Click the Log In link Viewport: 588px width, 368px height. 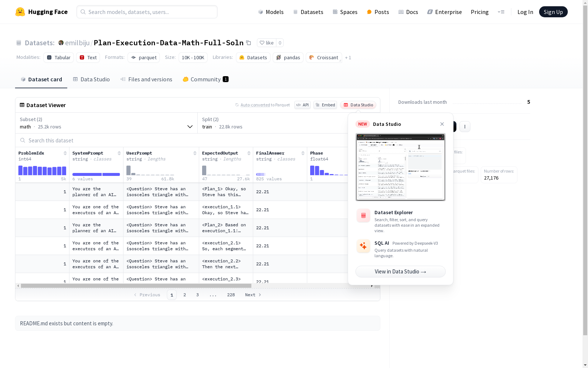pyautogui.click(x=525, y=12)
